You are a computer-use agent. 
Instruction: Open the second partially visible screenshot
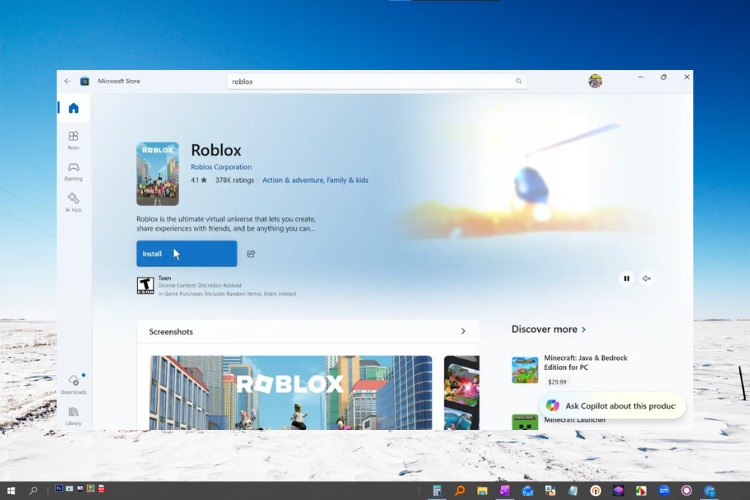pos(462,392)
